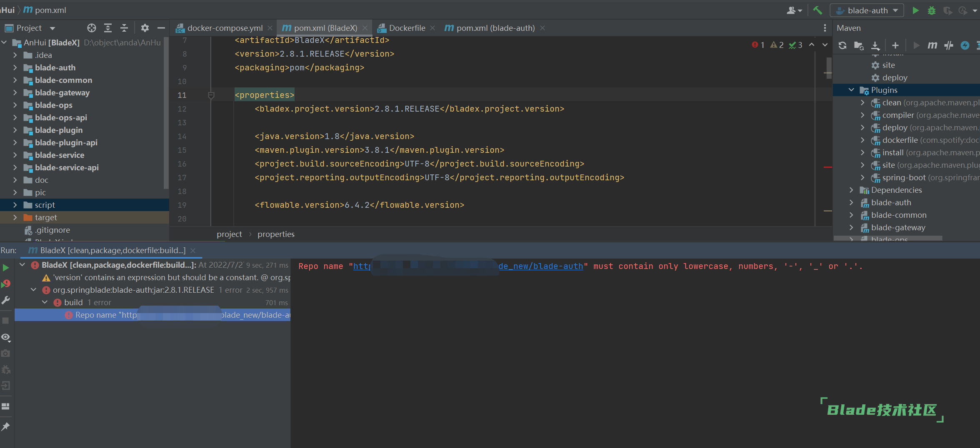
Task: Click the Run with Coverage shield icon
Action: [x=947, y=10]
